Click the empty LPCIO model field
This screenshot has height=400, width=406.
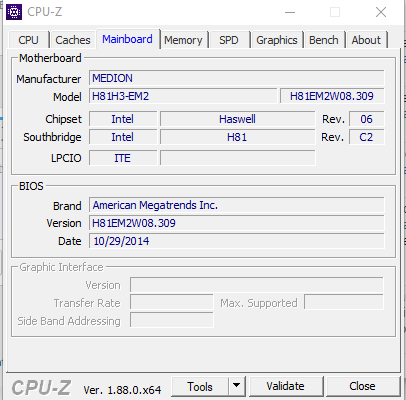pos(237,158)
